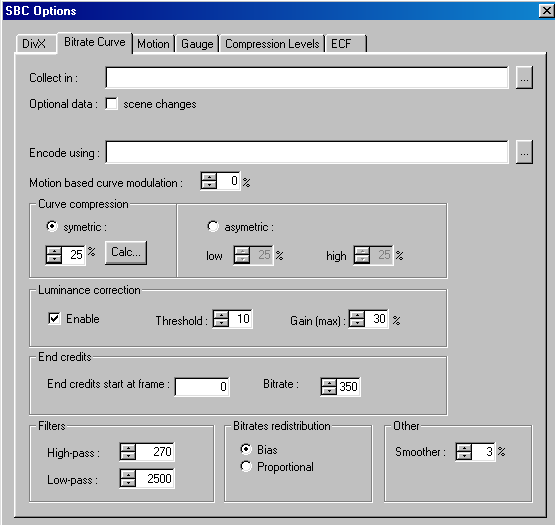Screen dimensions: 555x525
Task: Select the asymetric curve compression option
Action: coord(213,226)
